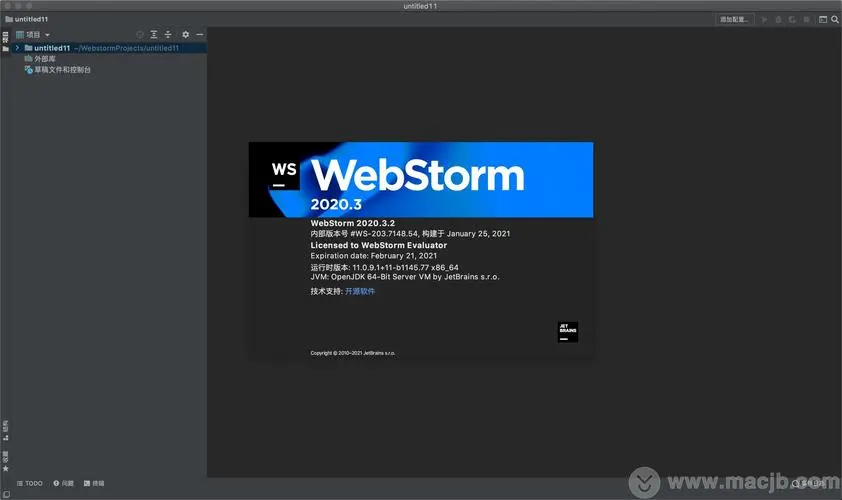The height and width of the screenshot is (500, 842).
Task: Open the Structure side tool tab
Action: click(x=5, y=430)
